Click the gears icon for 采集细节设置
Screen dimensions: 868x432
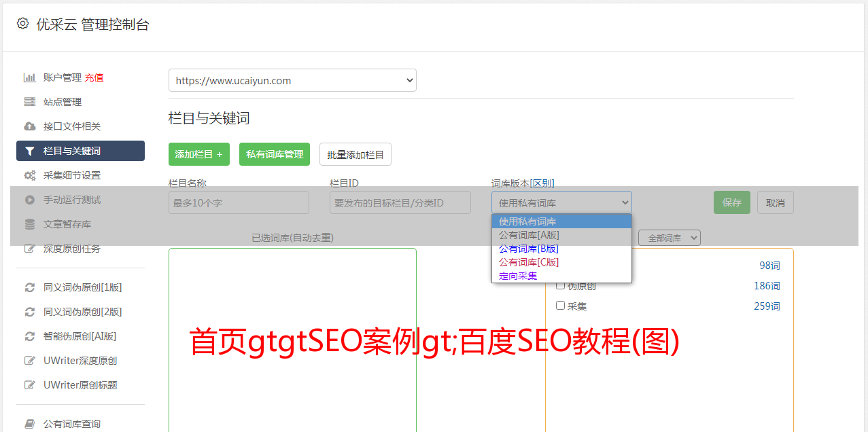(29, 175)
